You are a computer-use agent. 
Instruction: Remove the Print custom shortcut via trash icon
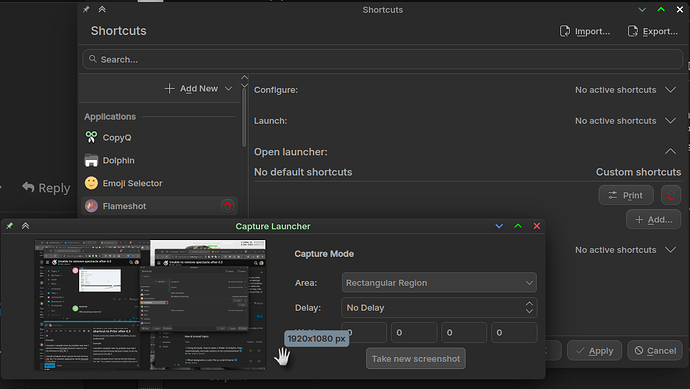[x=671, y=195]
